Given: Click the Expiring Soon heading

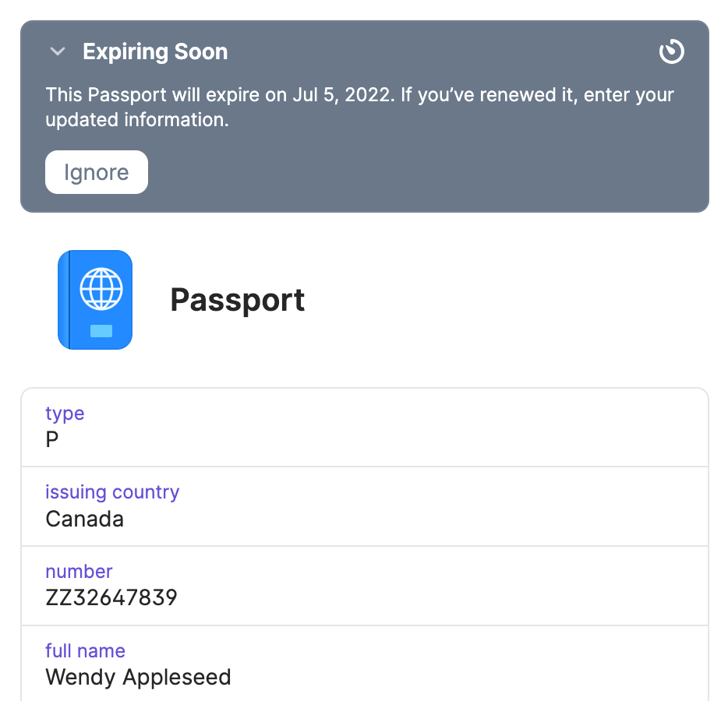Looking at the screenshot, I should 155,52.
